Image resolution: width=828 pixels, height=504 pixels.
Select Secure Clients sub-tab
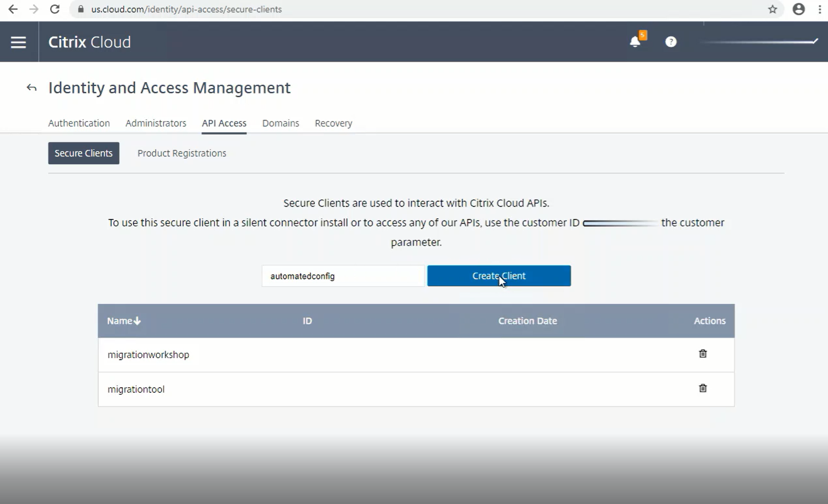coord(84,153)
